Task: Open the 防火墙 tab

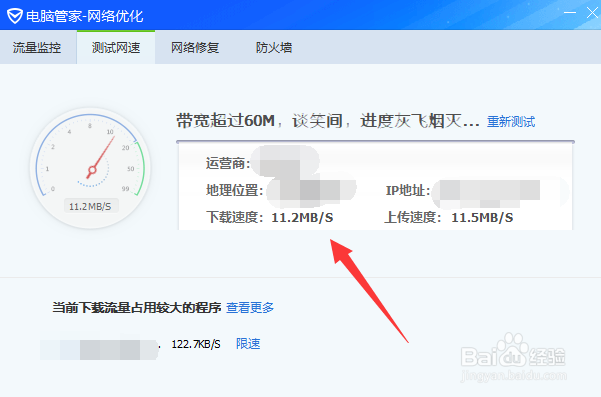Action: [274, 48]
